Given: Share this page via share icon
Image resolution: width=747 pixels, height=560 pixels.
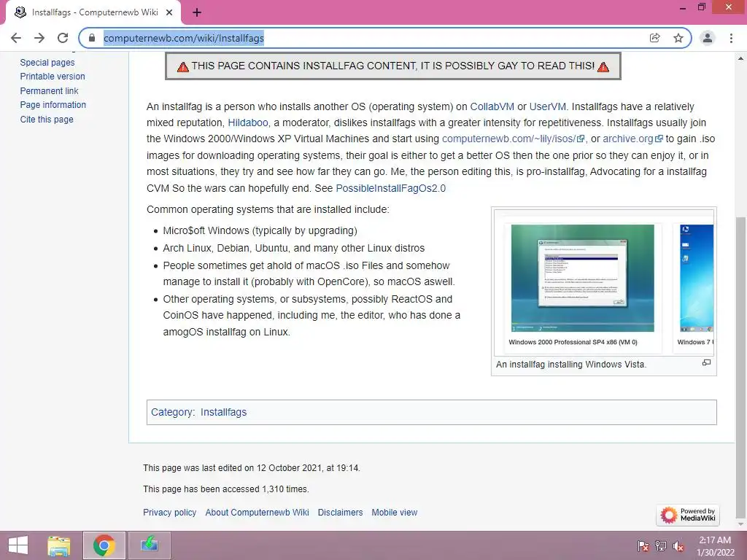Looking at the screenshot, I should [655, 38].
